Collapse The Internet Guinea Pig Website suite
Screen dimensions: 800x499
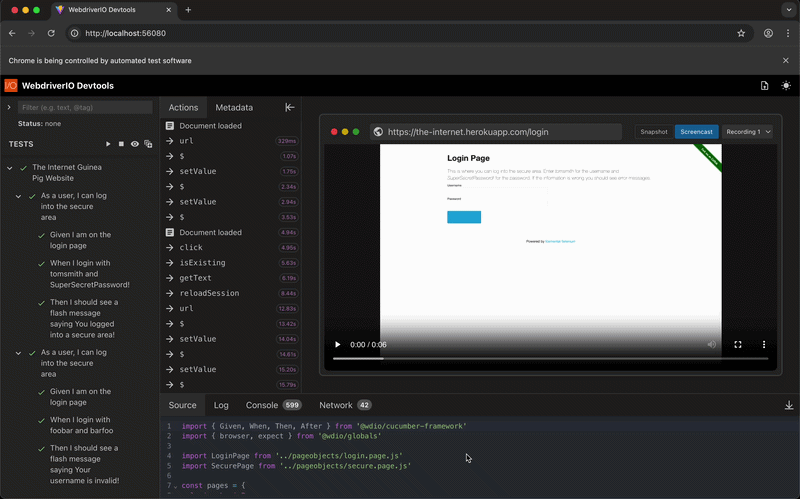click(10, 168)
